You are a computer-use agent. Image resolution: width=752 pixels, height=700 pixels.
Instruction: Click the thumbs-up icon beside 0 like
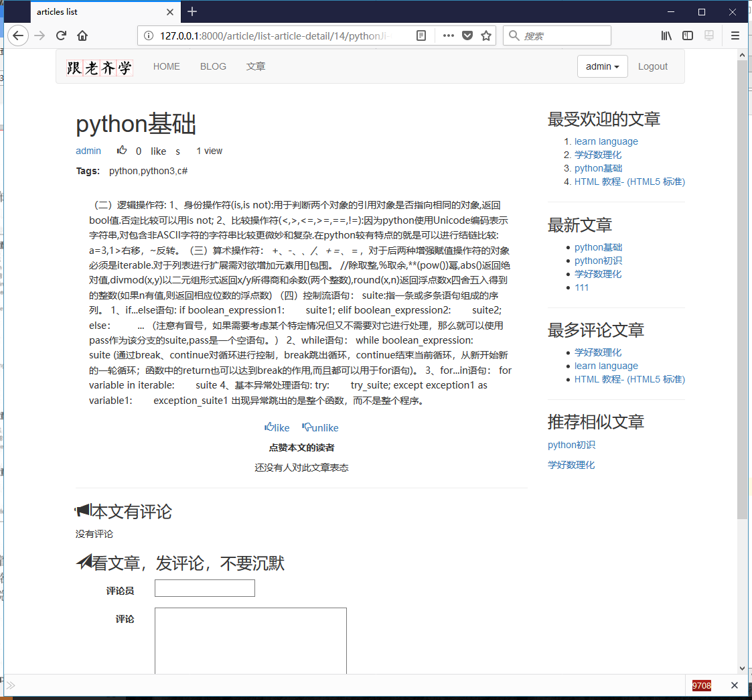pos(123,150)
